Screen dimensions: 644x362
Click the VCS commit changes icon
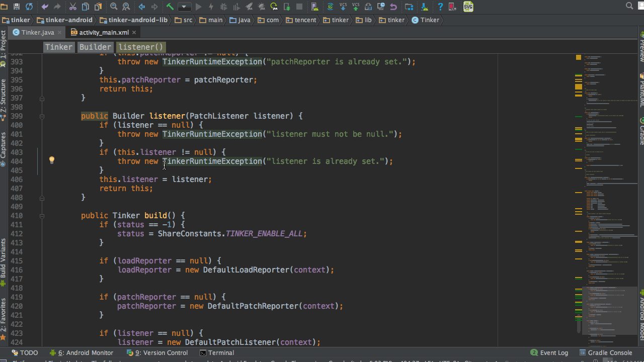pos(356,7)
